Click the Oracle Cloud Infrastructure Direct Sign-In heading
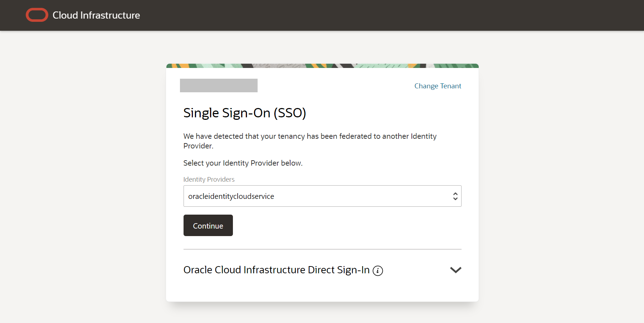This screenshot has width=644, height=323. [x=276, y=270]
